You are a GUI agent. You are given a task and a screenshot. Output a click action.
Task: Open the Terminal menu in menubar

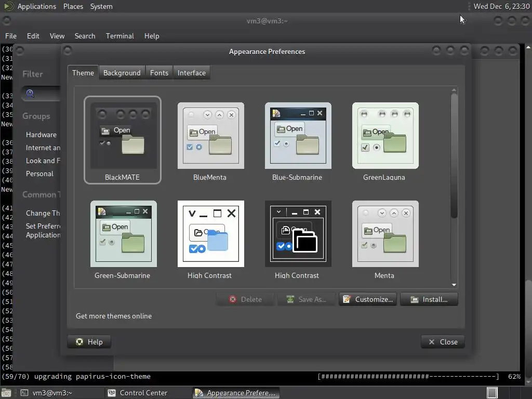click(120, 36)
